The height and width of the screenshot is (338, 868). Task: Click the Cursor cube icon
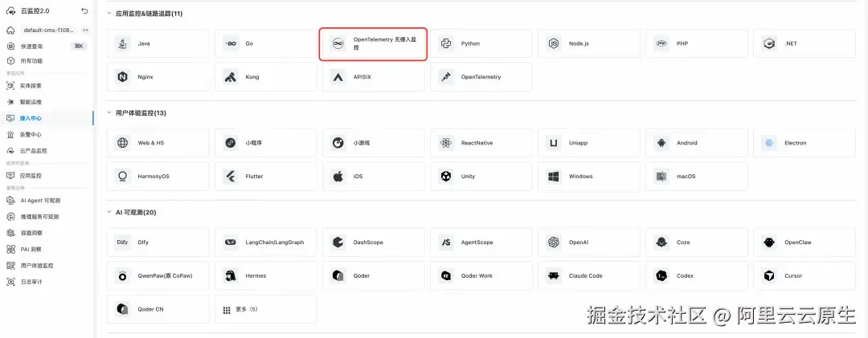coord(769,275)
